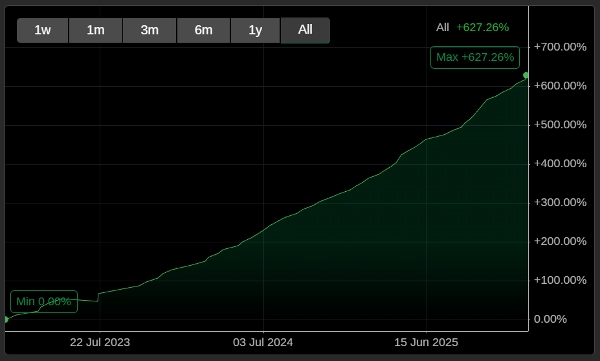The width and height of the screenshot is (600, 361).
Task: Click the +700.00% axis label
Action: click(x=560, y=47)
